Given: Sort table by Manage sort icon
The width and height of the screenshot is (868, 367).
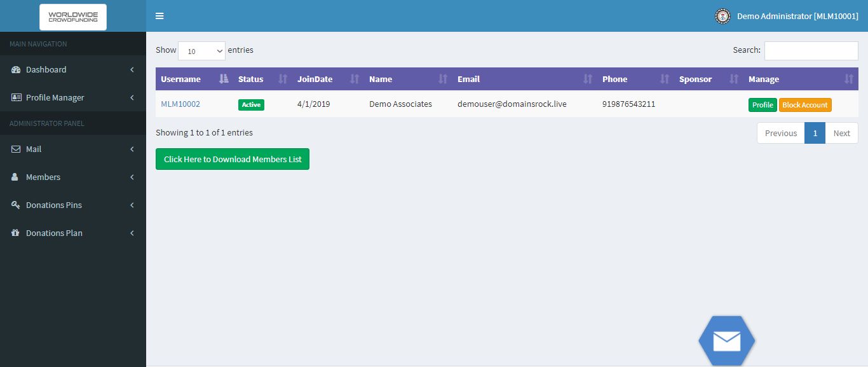Looking at the screenshot, I should pos(848,79).
